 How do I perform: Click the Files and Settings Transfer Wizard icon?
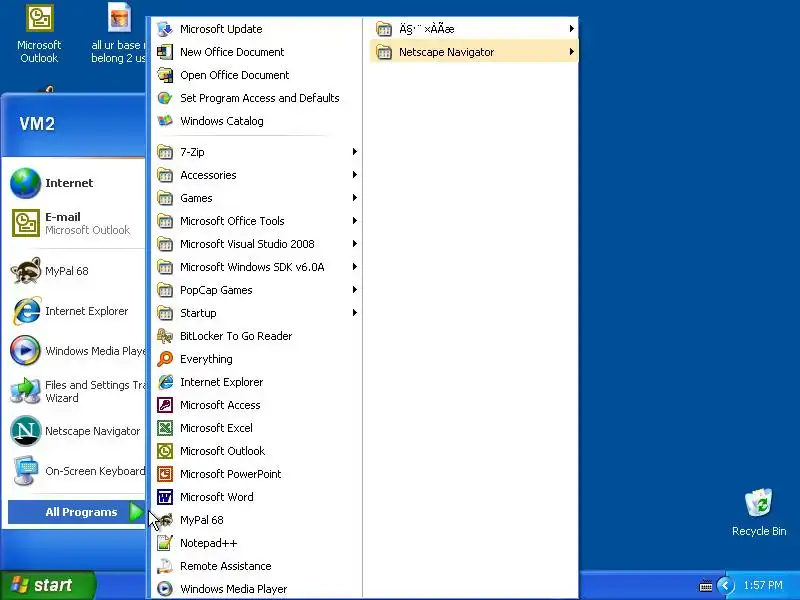coord(26,391)
